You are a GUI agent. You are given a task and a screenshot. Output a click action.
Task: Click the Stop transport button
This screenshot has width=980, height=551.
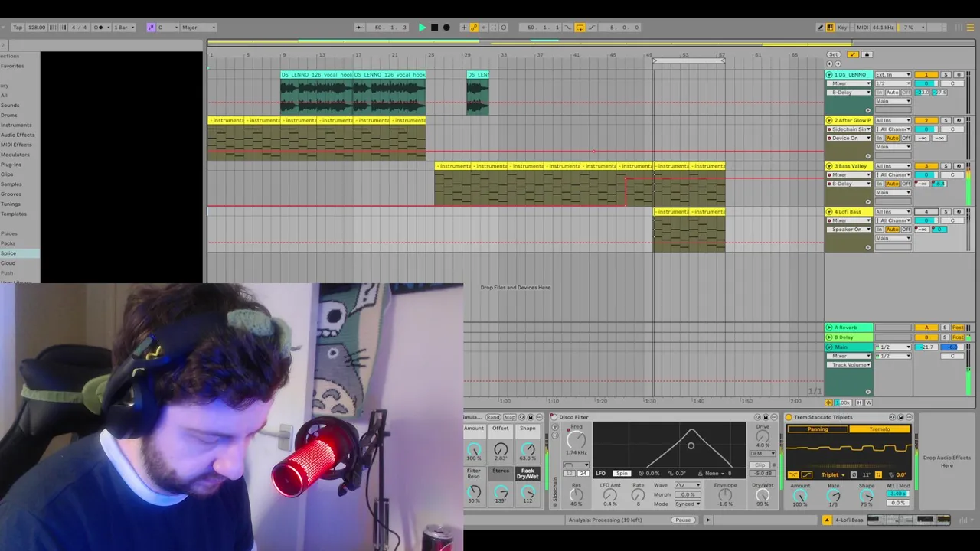tap(434, 28)
